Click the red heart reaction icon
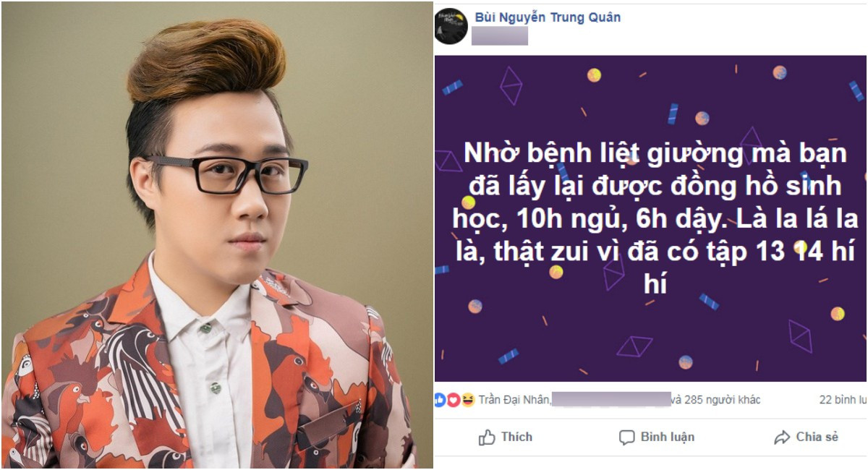This screenshot has width=868, height=470. pyautogui.click(x=454, y=400)
